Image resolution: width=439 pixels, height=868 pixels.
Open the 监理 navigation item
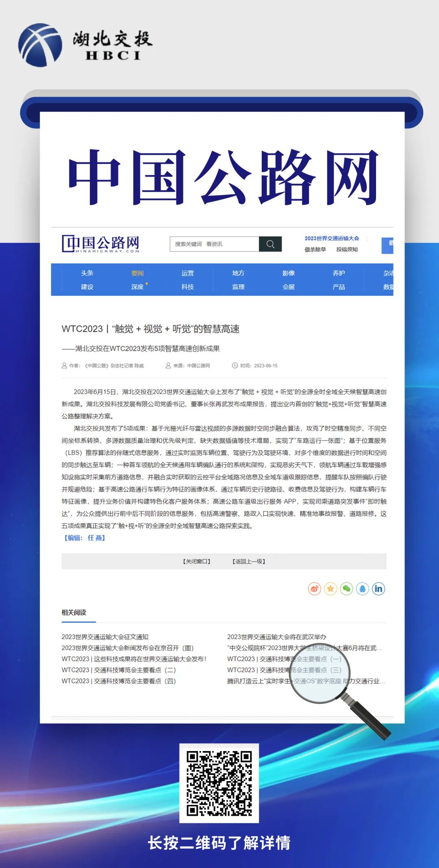tap(238, 287)
